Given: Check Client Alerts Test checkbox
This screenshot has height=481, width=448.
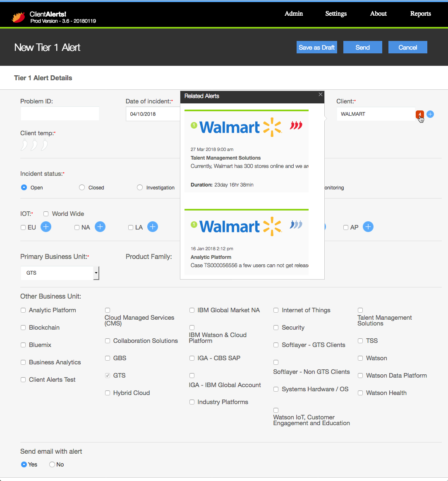Looking at the screenshot, I should tap(23, 380).
